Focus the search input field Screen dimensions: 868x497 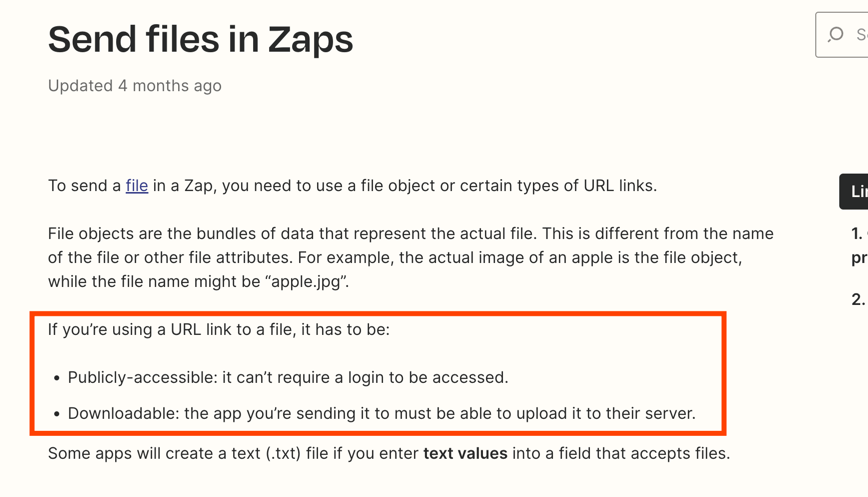pos(842,35)
